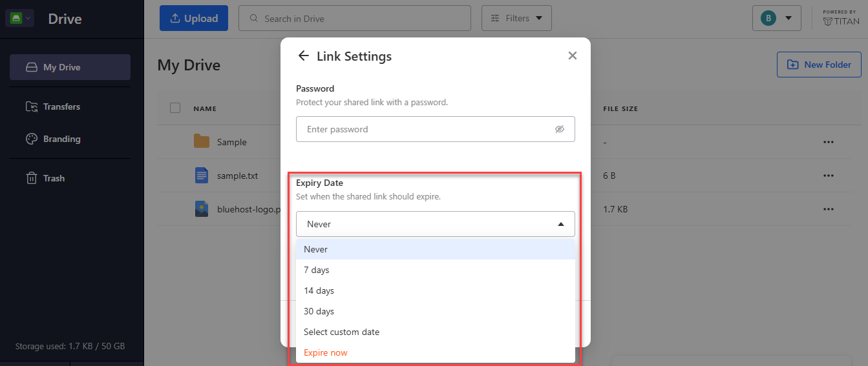This screenshot has width=868, height=366.
Task: Choose 30 days expiry option
Action: [x=435, y=311]
